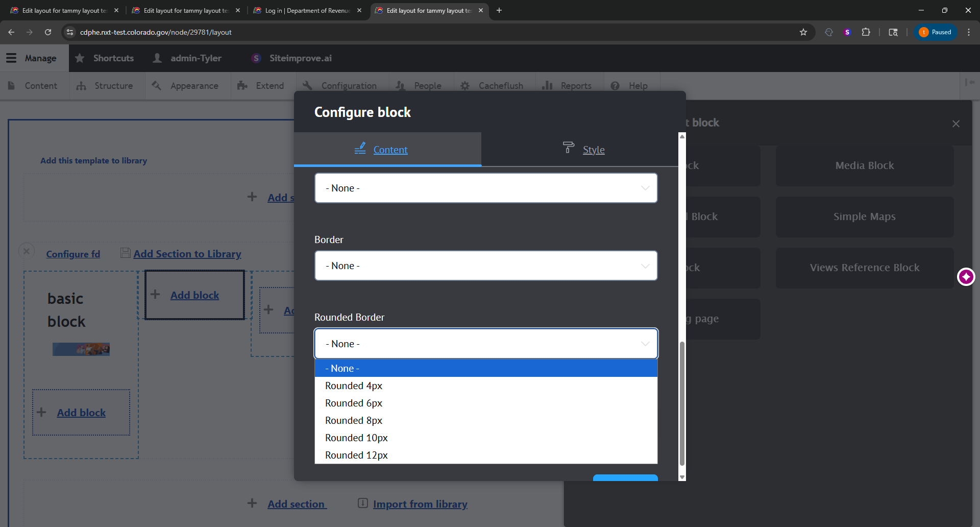
Task: Bookmark page with star icon
Action: point(803,32)
